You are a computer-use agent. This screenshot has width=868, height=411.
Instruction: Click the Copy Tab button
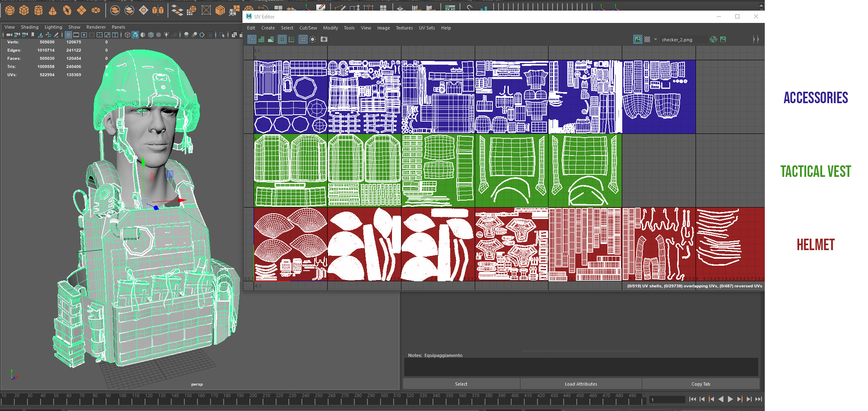tap(700, 384)
